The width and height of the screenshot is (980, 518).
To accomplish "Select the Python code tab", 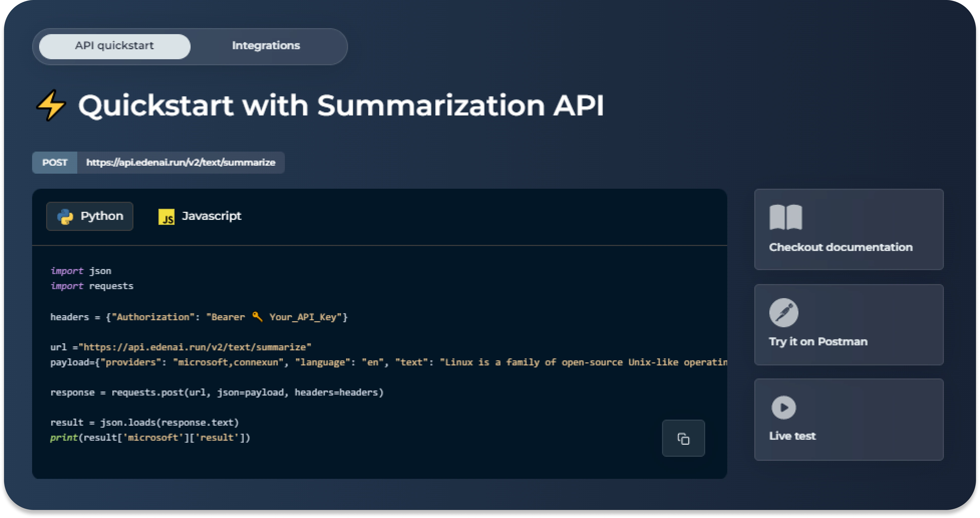I will [x=90, y=216].
